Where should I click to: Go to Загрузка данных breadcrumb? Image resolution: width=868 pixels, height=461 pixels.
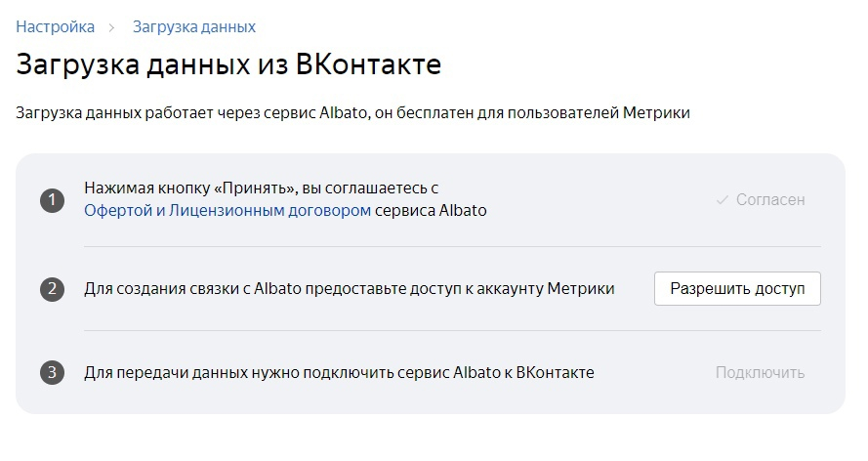point(193,26)
